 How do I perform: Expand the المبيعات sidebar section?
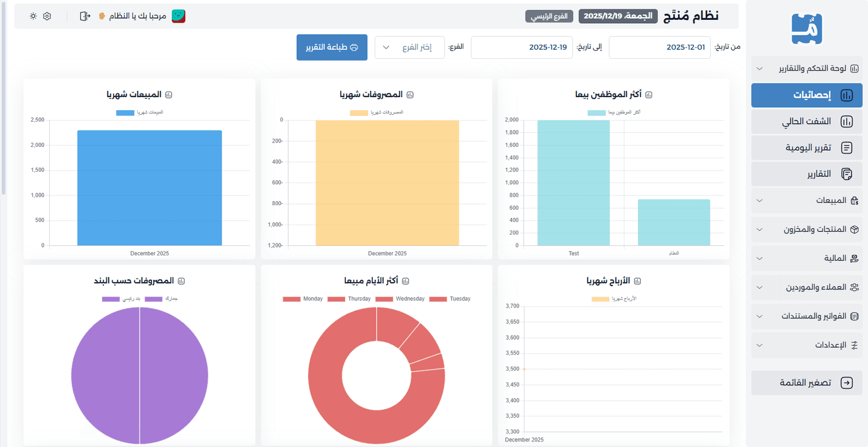[807, 201]
